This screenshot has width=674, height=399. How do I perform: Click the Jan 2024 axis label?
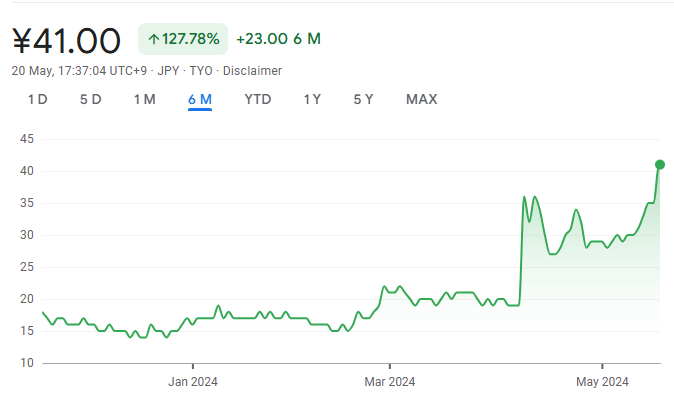coord(193,381)
